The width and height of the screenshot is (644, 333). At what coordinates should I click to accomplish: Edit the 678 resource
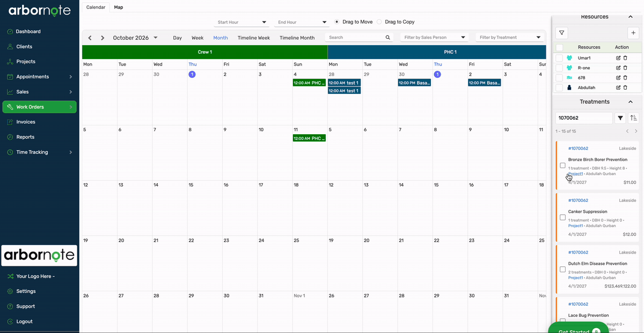click(x=618, y=78)
